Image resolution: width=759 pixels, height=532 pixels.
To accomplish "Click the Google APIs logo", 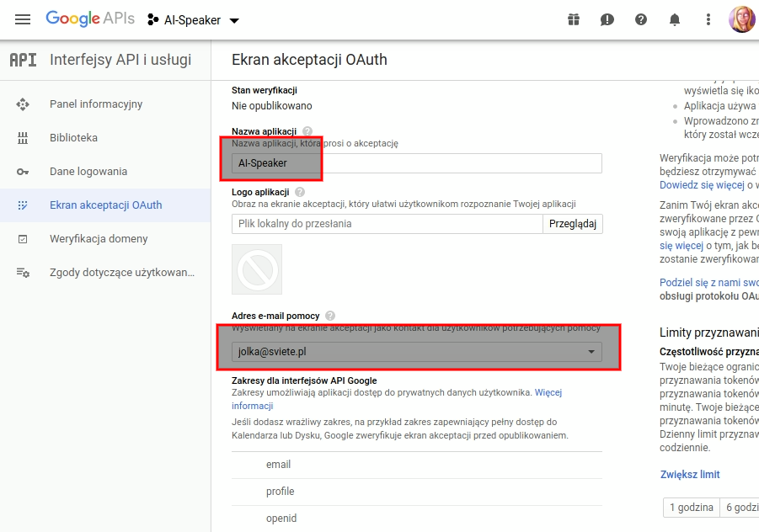I will (x=90, y=19).
